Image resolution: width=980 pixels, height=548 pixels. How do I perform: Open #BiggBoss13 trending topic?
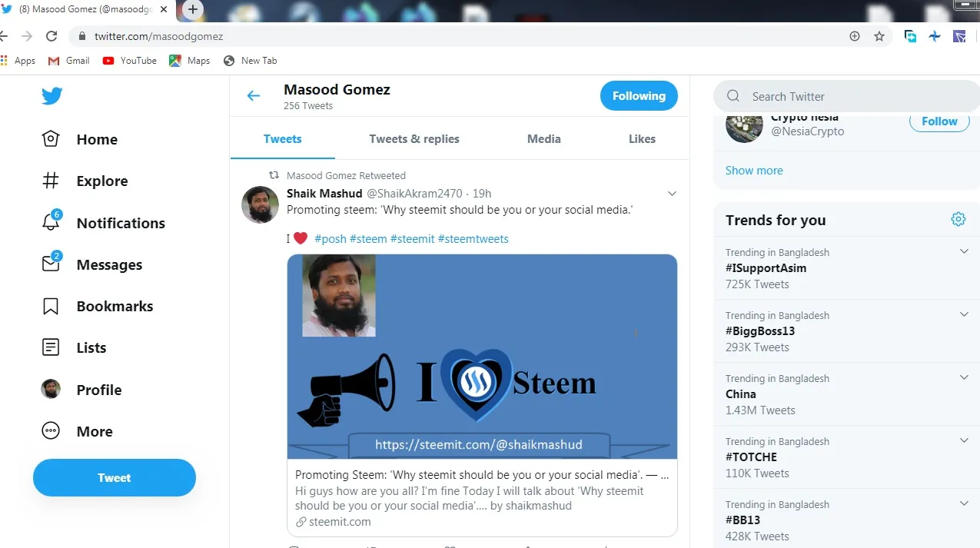[760, 331]
